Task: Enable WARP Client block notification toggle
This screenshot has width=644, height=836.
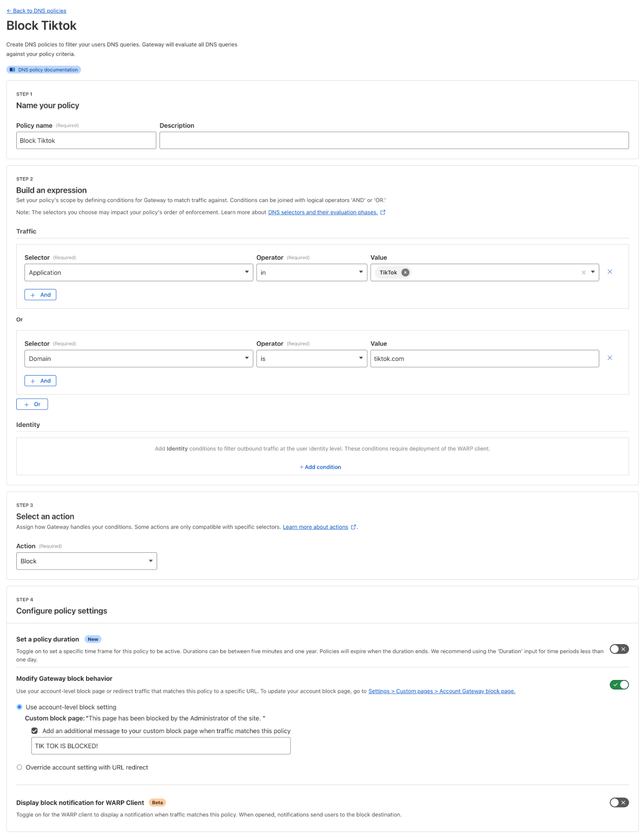Action: point(619,802)
